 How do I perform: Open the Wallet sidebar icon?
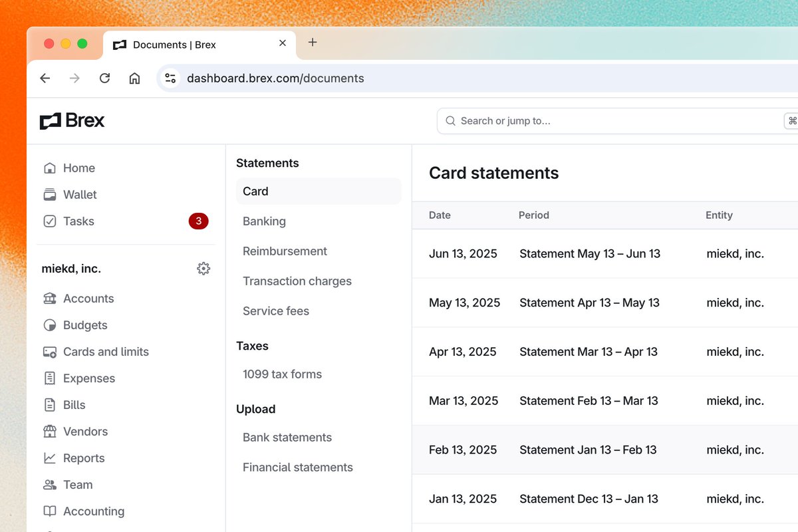pos(50,195)
